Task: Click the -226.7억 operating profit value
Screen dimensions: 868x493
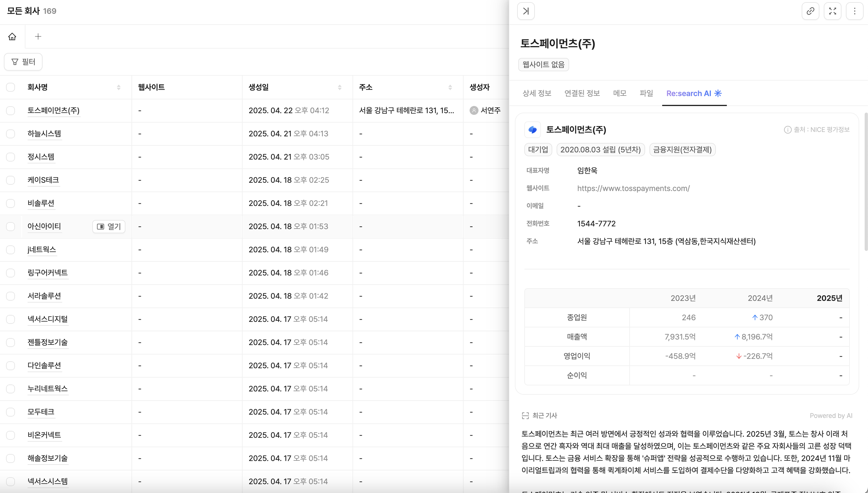Action: click(x=758, y=356)
